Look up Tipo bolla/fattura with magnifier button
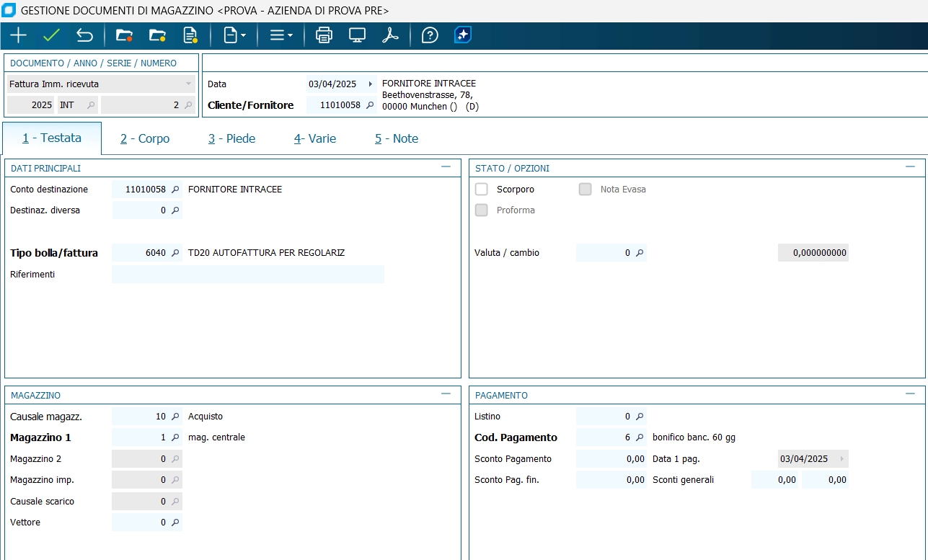 tap(174, 253)
